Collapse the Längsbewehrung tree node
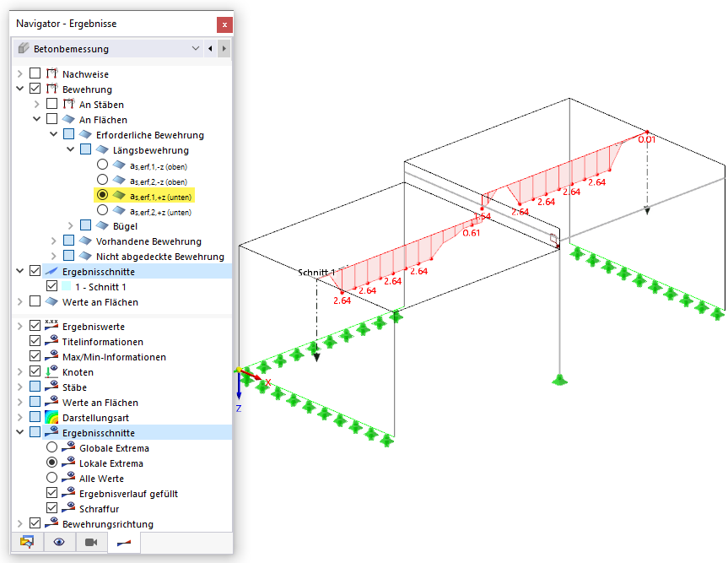Screen dimensions: 728x563 (71, 149)
